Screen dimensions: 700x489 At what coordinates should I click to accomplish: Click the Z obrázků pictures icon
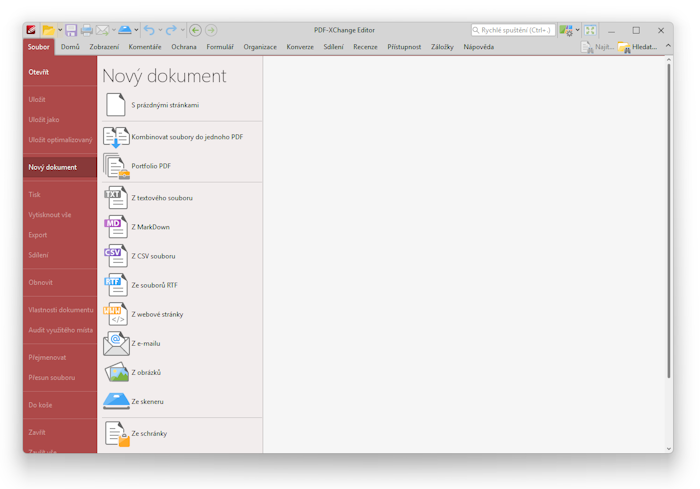pos(116,372)
